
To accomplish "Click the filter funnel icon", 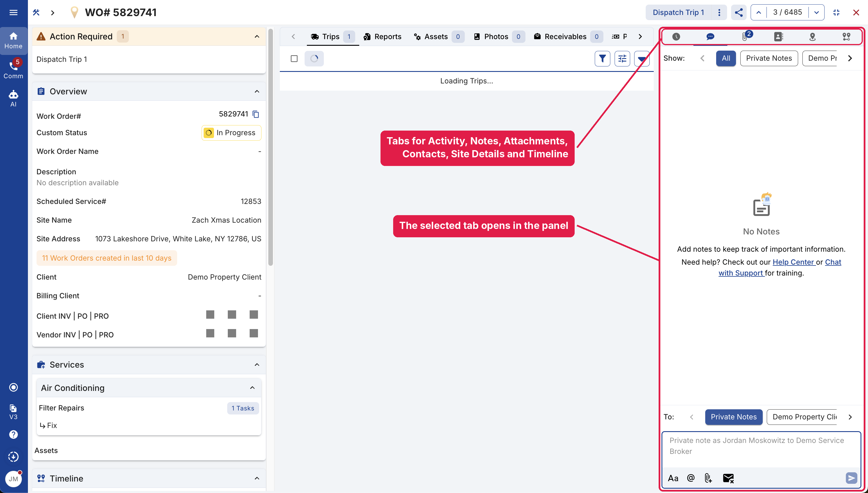I will tap(602, 59).
